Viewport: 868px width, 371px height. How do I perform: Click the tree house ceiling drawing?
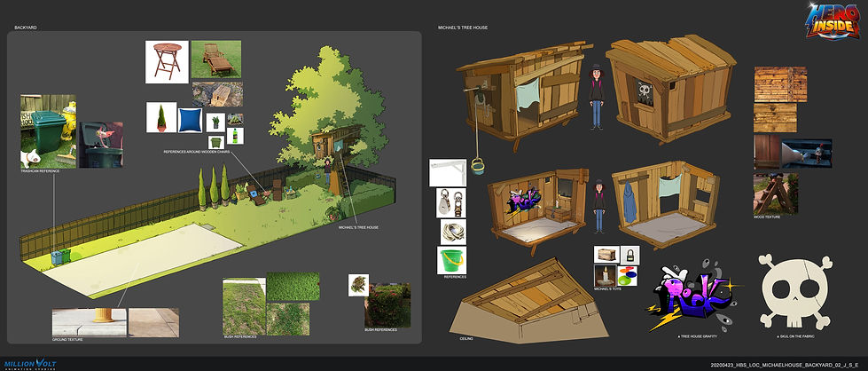528,299
